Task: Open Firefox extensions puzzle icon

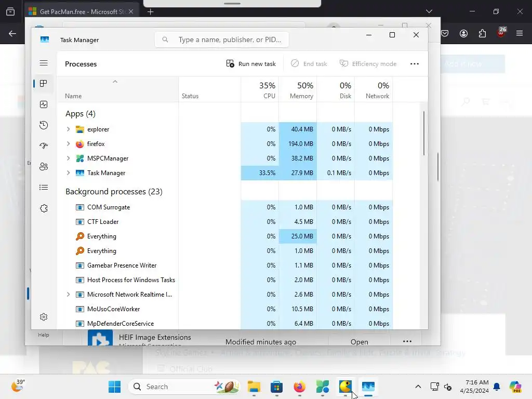Action: (x=482, y=34)
